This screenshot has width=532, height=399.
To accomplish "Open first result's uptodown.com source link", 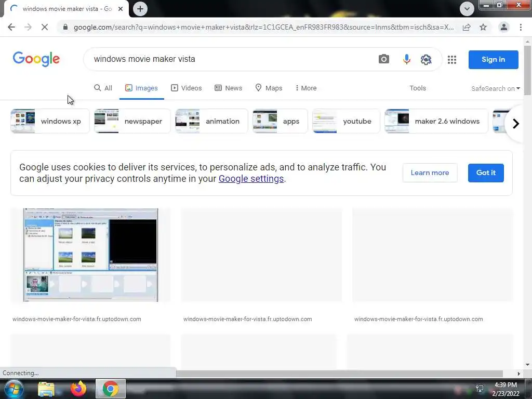I will click(x=77, y=320).
